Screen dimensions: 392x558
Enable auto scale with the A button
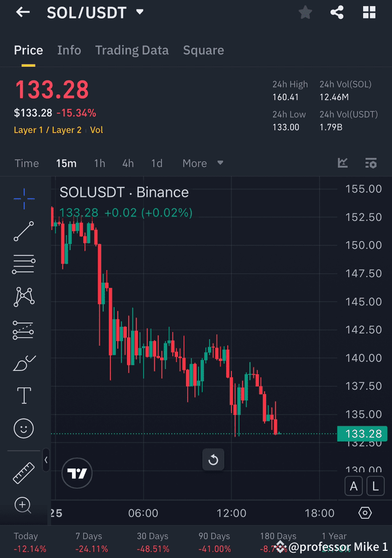[x=354, y=486]
